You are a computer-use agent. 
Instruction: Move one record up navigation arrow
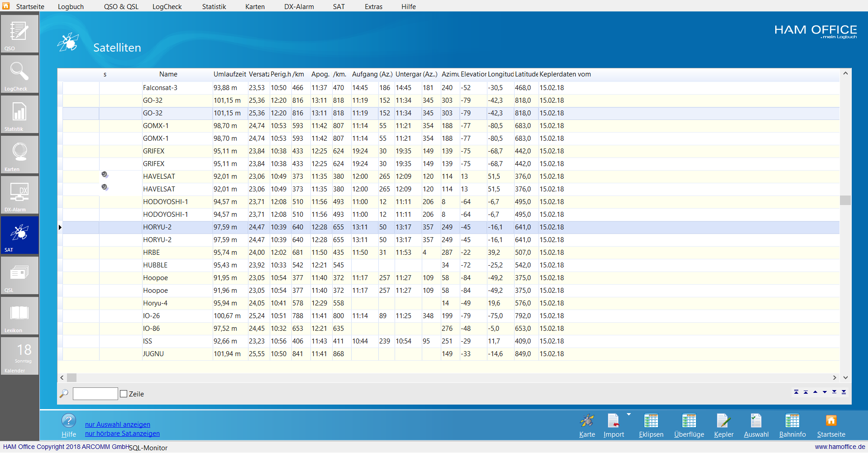pyautogui.click(x=815, y=392)
